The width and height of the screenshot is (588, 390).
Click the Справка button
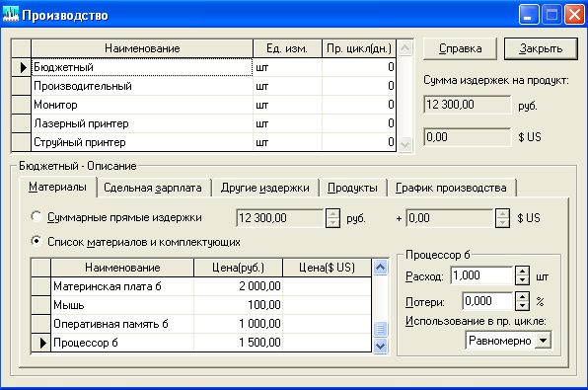(460, 48)
